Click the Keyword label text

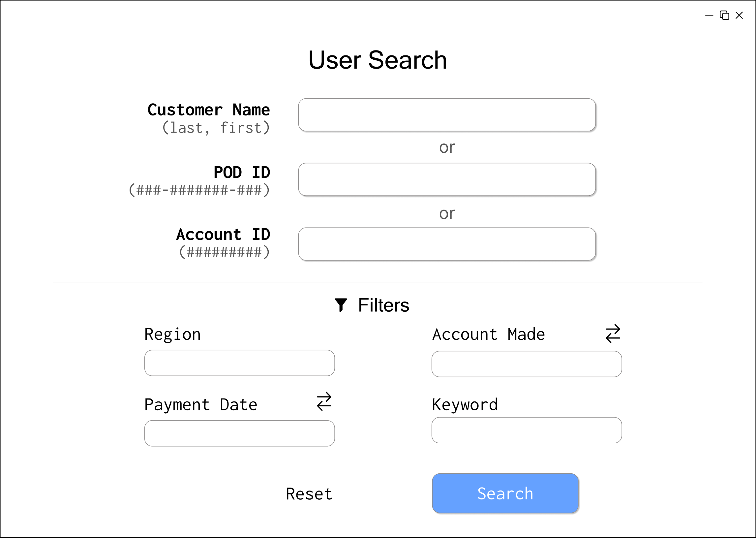coord(465,405)
